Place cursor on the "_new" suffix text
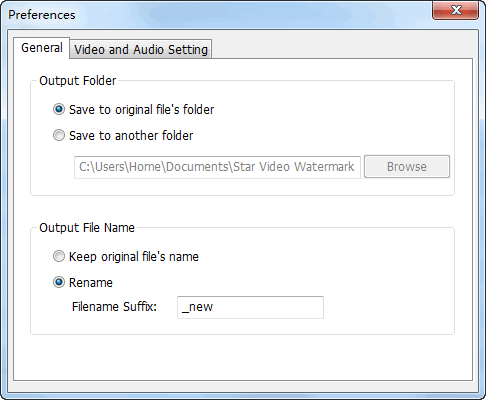This screenshot has width=486, height=400. point(197,307)
